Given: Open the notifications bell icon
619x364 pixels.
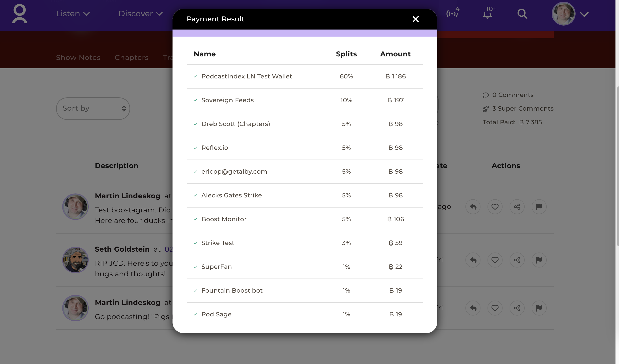Looking at the screenshot, I should point(489,13).
